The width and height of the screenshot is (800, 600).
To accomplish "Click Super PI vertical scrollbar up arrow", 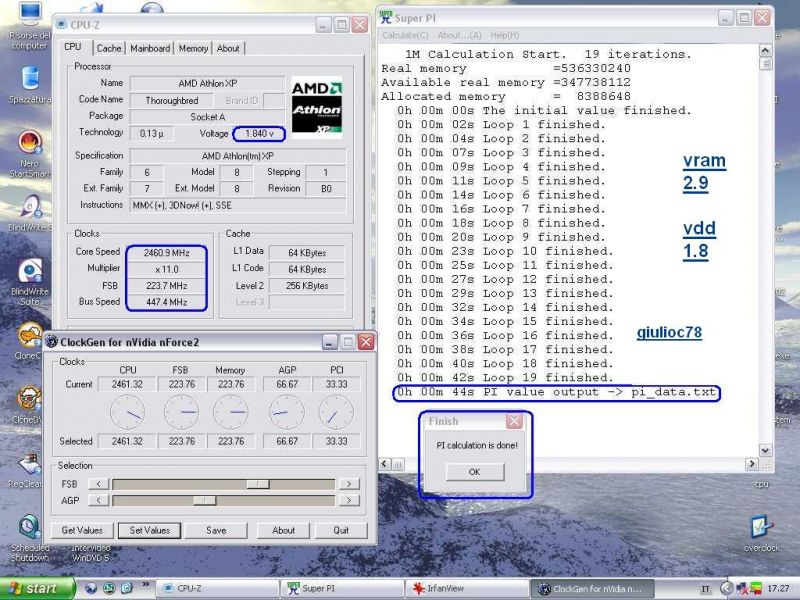I will tap(765, 50).
